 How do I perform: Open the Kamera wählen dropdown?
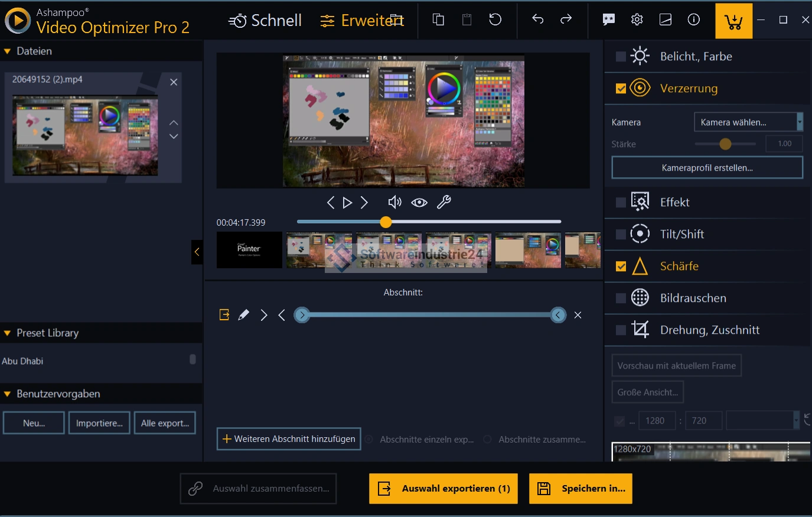(748, 122)
